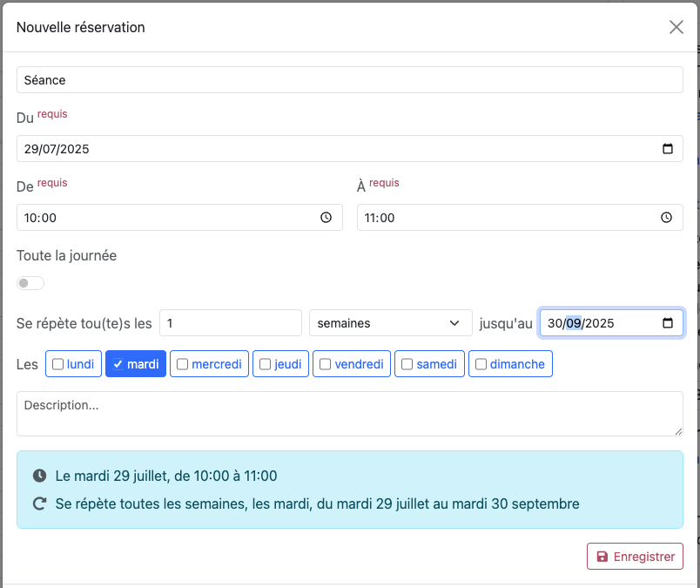Viewport: 700px width, 588px height.
Task: Focus the Description text area
Action: point(348,414)
